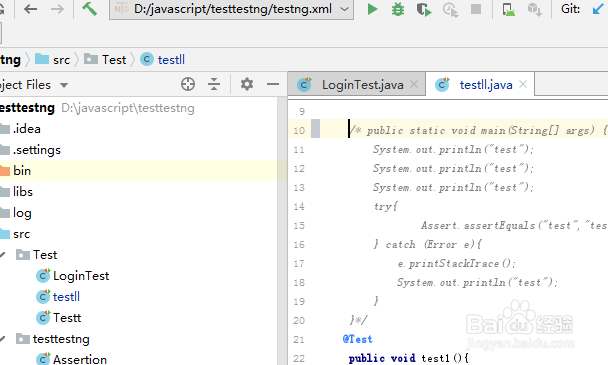This screenshot has height=365, width=608.
Task: Click the catch (Error e) line
Action: (x=427, y=244)
